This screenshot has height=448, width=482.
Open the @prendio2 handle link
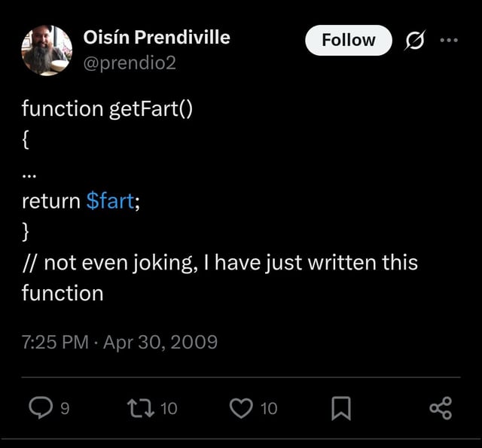[x=129, y=62]
